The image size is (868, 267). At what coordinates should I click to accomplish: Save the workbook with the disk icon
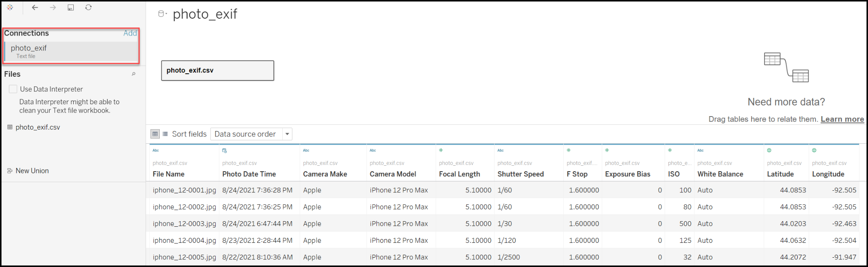coord(71,7)
